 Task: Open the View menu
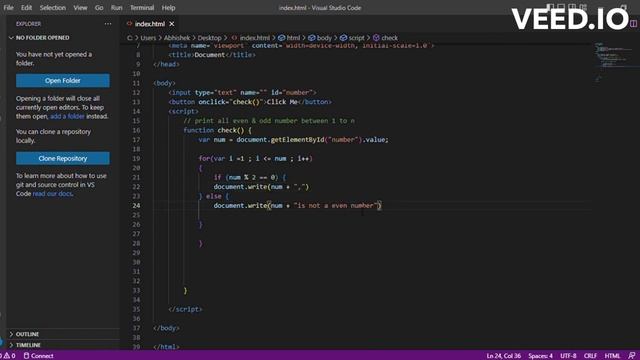point(80,8)
